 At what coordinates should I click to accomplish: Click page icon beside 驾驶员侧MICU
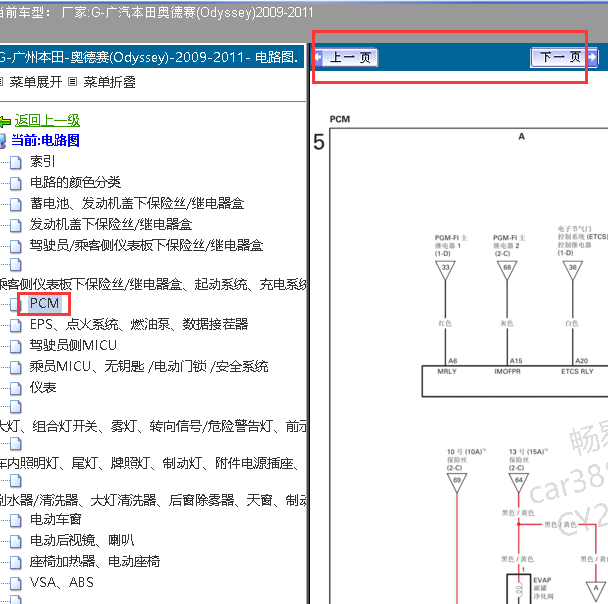click(16, 347)
